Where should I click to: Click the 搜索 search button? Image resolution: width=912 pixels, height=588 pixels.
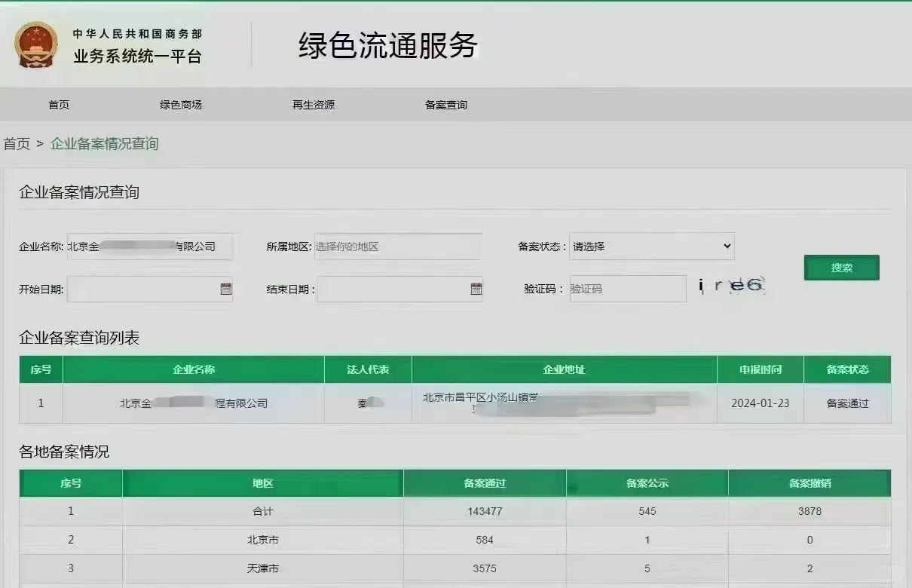click(840, 267)
